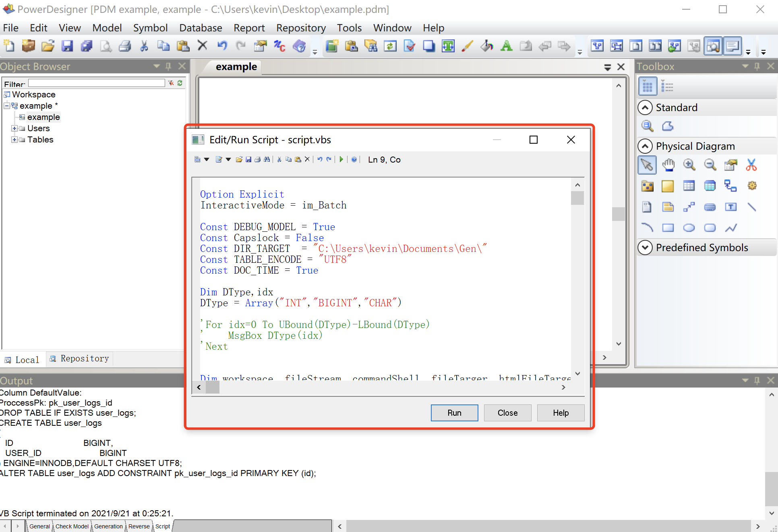Select the Grabber hand tool in Toolbox
Image resolution: width=778 pixels, height=532 pixels.
(668, 165)
